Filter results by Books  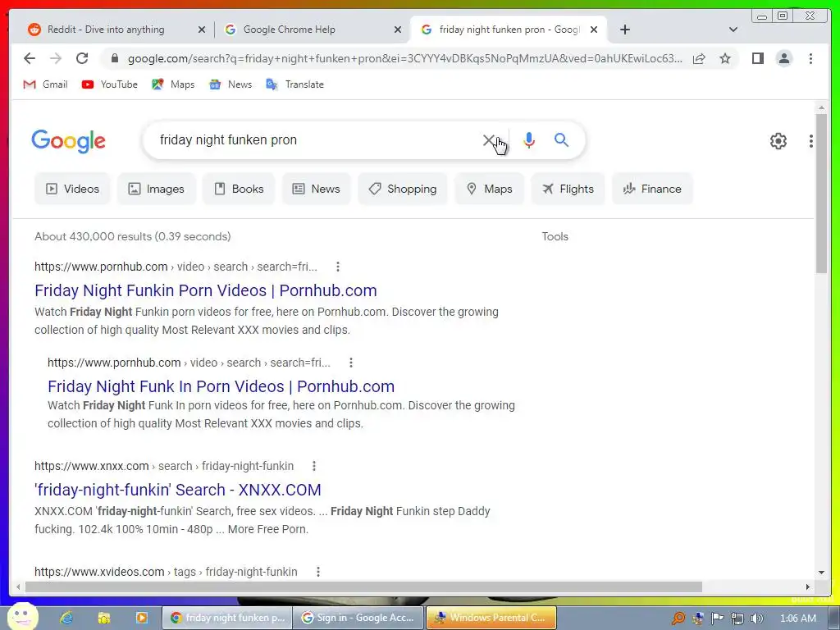(x=239, y=189)
